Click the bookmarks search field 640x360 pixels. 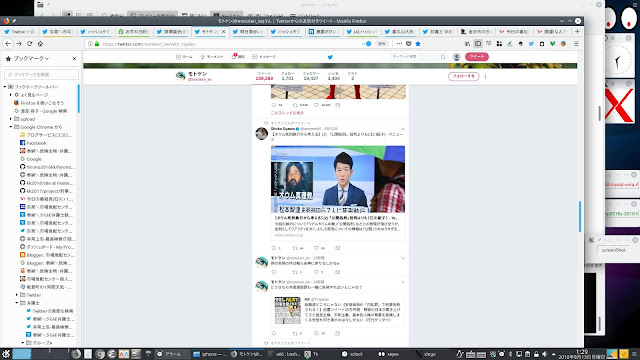(x=41, y=74)
